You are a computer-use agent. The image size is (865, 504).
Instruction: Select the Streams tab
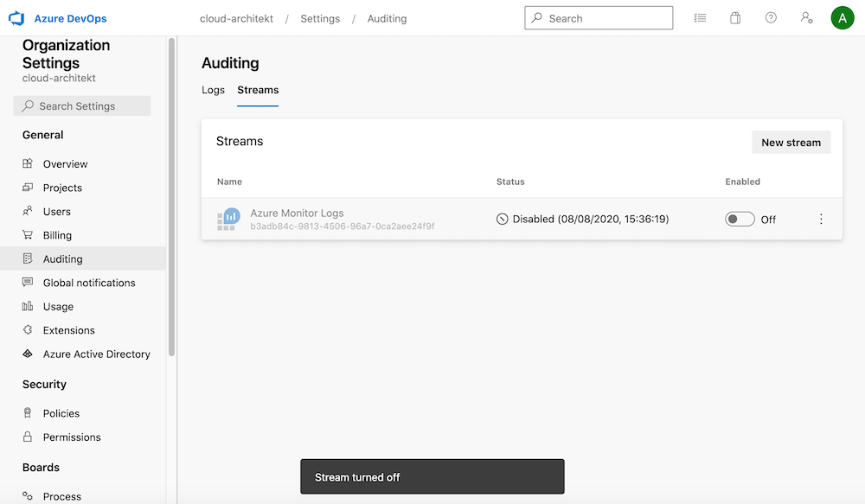258,90
